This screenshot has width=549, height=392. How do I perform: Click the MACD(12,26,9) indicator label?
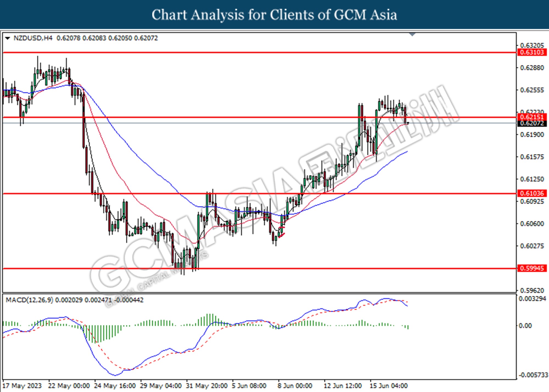coord(30,300)
